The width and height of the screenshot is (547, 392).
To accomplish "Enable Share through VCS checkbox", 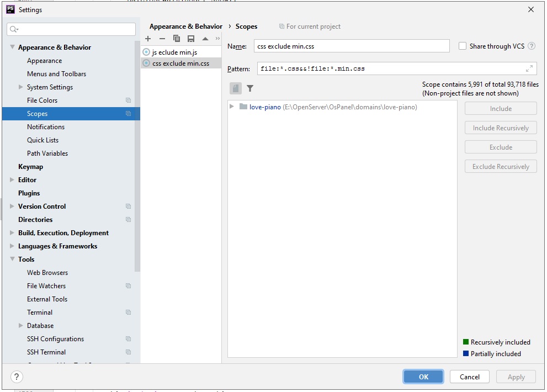I will click(x=462, y=46).
